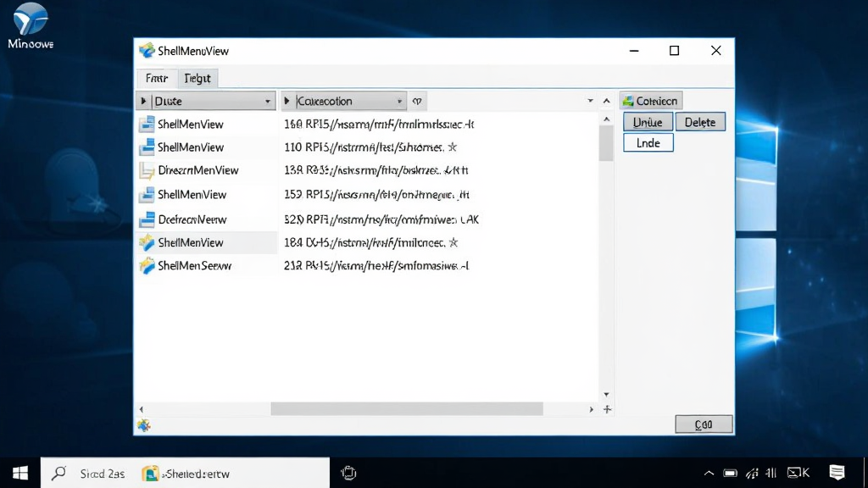
Task: Click the horizontal scrollbar left arrow
Action: [x=142, y=409]
